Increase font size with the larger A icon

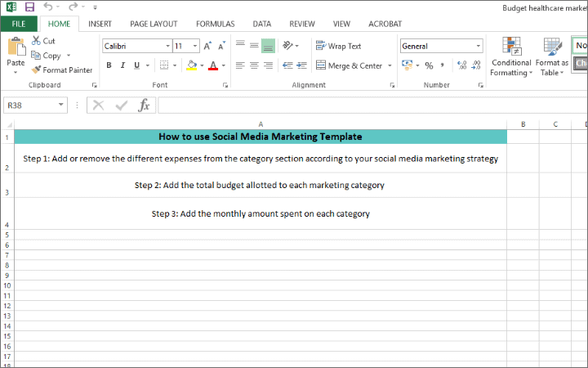208,47
